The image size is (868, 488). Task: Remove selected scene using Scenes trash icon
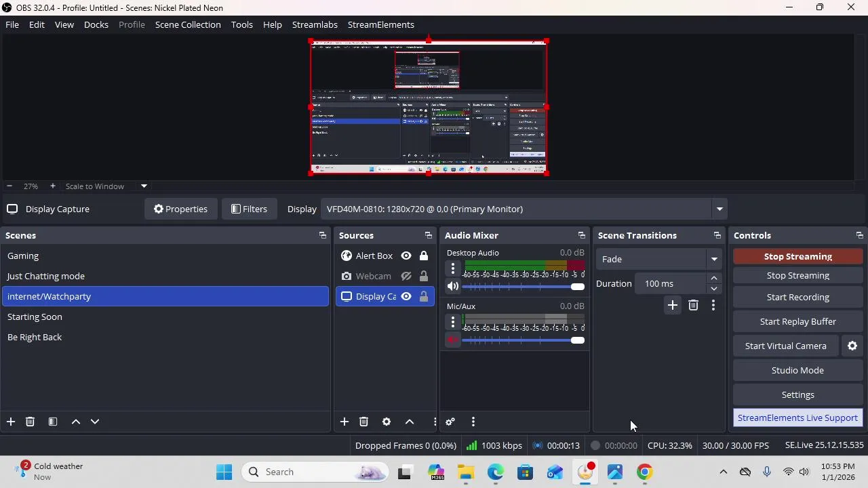[30, 422]
